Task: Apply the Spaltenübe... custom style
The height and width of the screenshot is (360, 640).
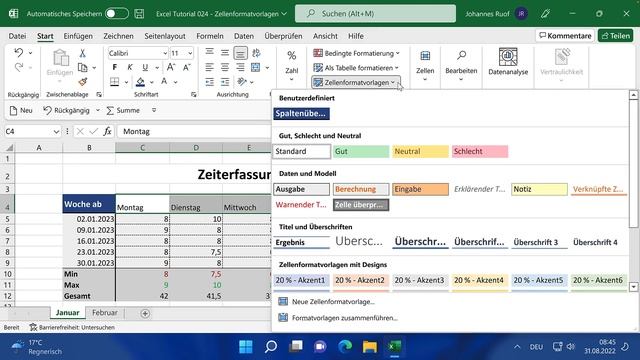Action: click(301, 113)
